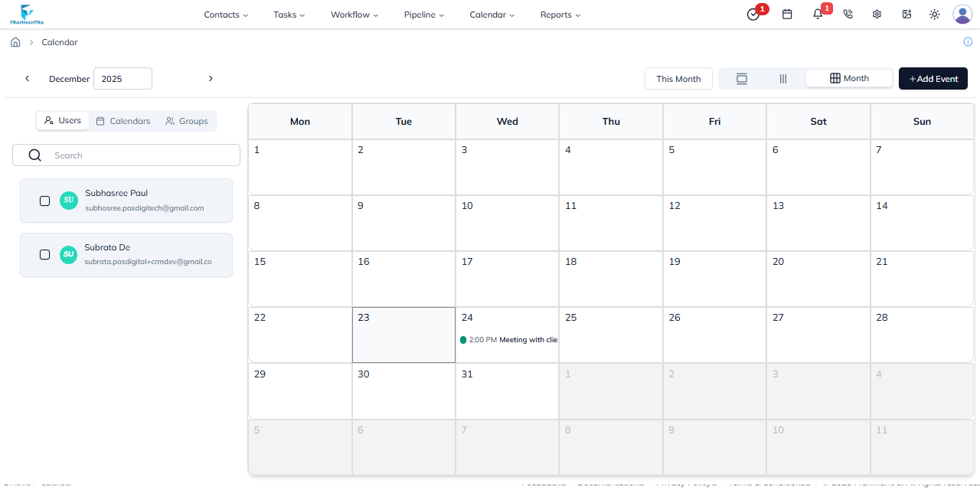Click the phone call icon
This screenshot has width=980, height=490.
848,15
